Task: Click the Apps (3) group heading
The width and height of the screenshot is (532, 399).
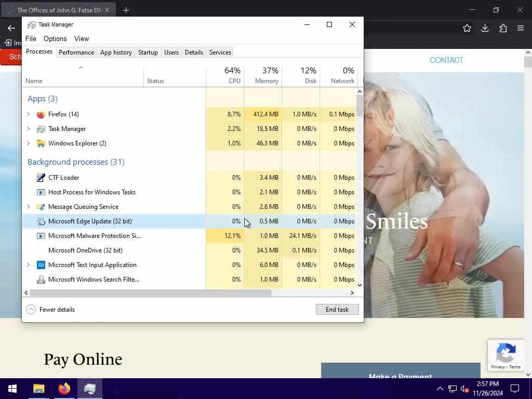Action: pyautogui.click(x=43, y=99)
